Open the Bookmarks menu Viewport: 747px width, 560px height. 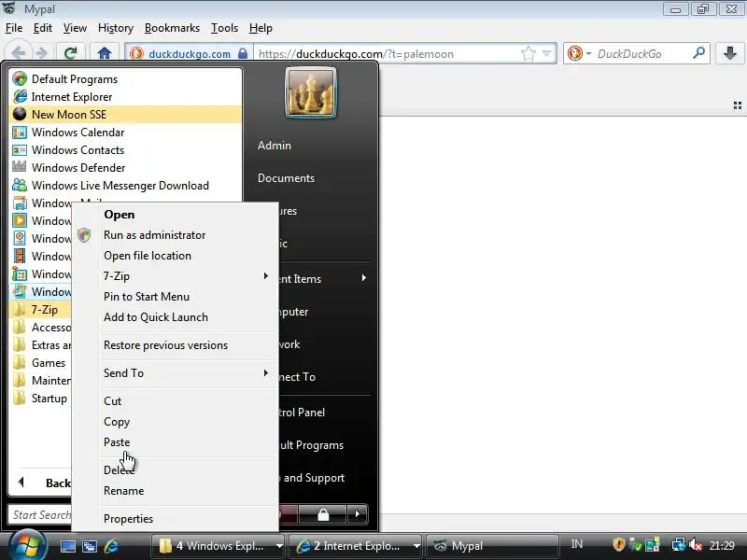pyautogui.click(x=172, y=28)
